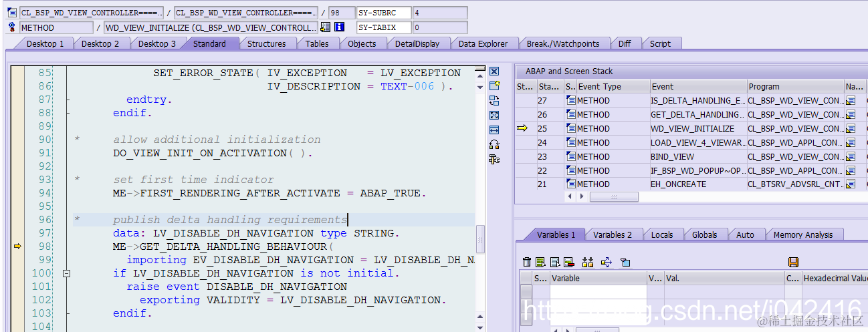Click the hierarchy icon in Variables toolbar
868x332 pixels.
coord(588,262)
